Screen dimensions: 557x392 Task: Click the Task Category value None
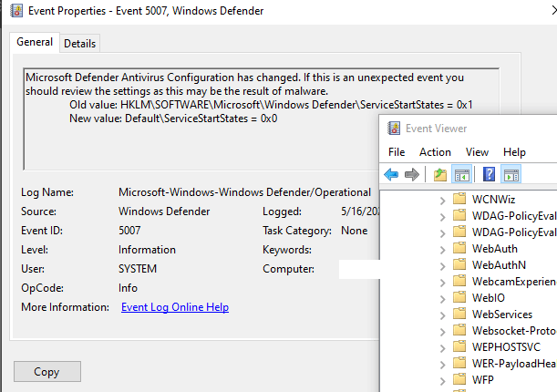pos(354,231)
